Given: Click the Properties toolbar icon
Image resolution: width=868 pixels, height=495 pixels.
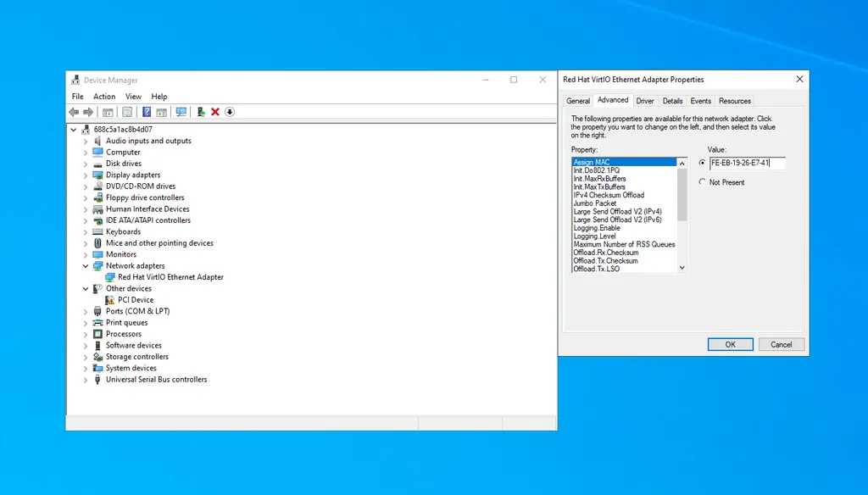Looking at the screenshot, I should pos(127,112).
